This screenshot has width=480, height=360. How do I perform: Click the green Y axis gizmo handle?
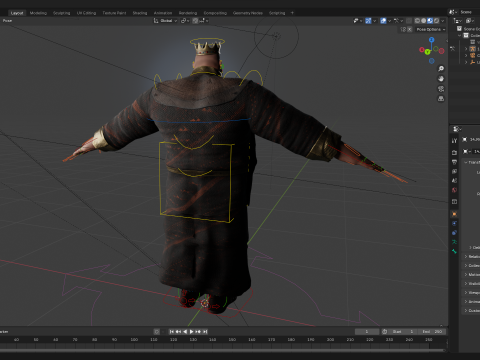pos(427,52)
